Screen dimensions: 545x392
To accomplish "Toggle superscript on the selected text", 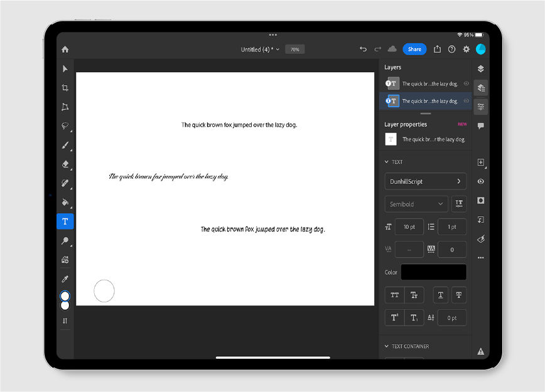I will pos(394,317).
